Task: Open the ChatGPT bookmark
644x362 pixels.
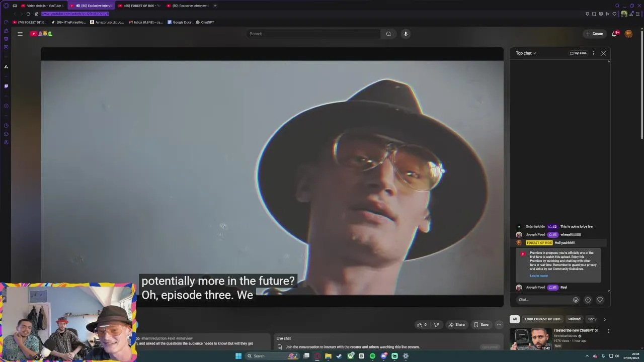Action: 205,22
